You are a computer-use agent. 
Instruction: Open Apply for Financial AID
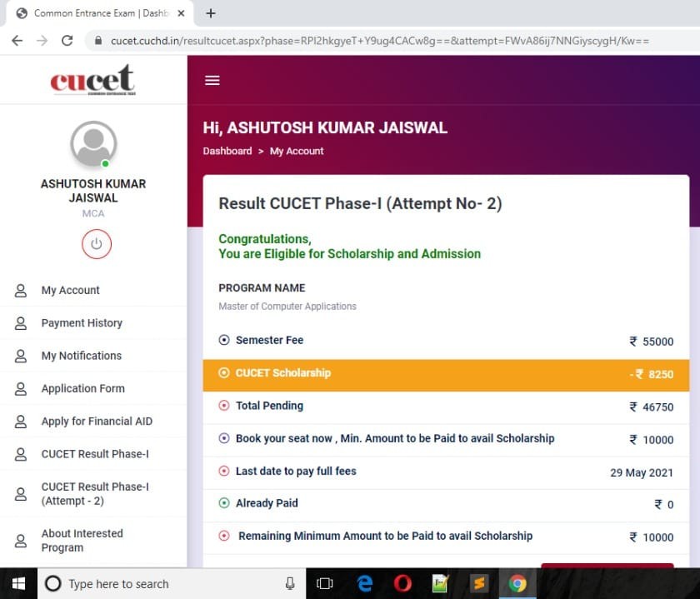(97, 422)
